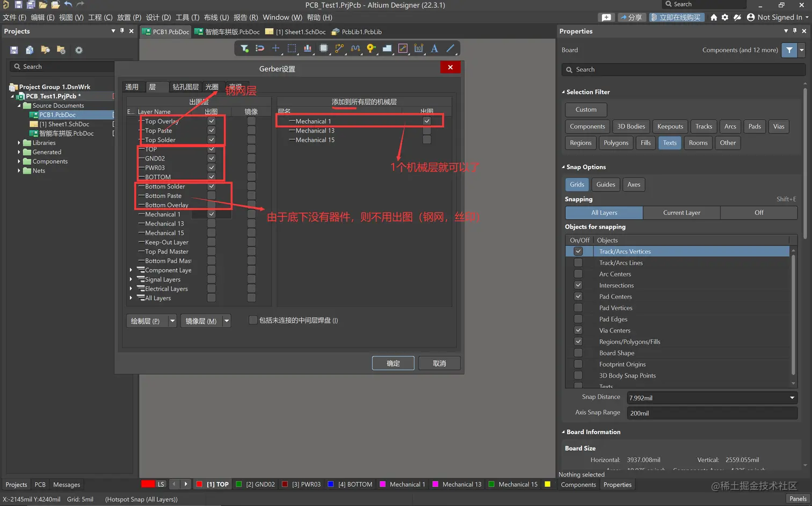This screenshot has height=506, width=812.
Task: Click the compile/copy documents icon in Projects panel
Action: point(30,50)
